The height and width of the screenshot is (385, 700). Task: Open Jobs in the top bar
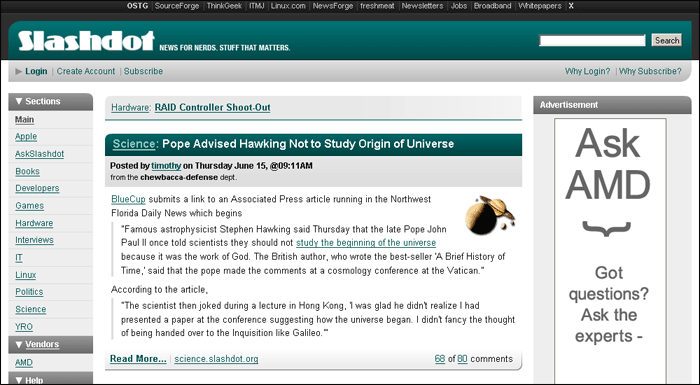(x=458, y=6)
